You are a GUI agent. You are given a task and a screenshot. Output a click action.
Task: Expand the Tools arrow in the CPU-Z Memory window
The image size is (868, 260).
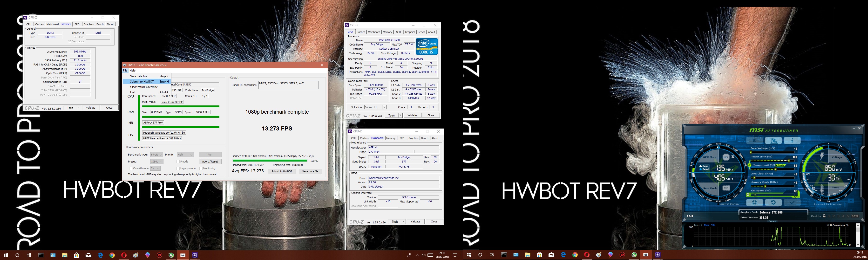[79, 108]
